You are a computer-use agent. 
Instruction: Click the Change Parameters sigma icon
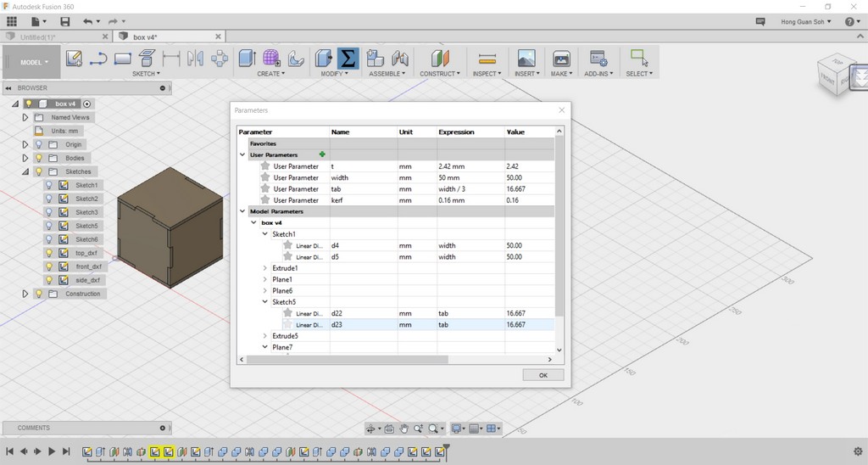348,59
